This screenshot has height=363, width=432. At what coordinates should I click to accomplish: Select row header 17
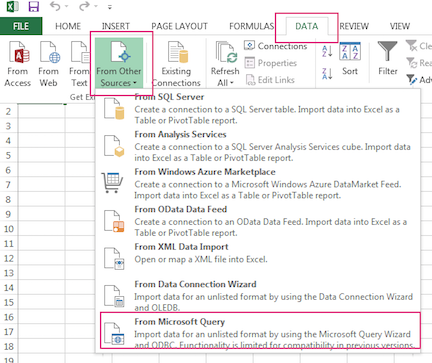click(x=8, y=332)
